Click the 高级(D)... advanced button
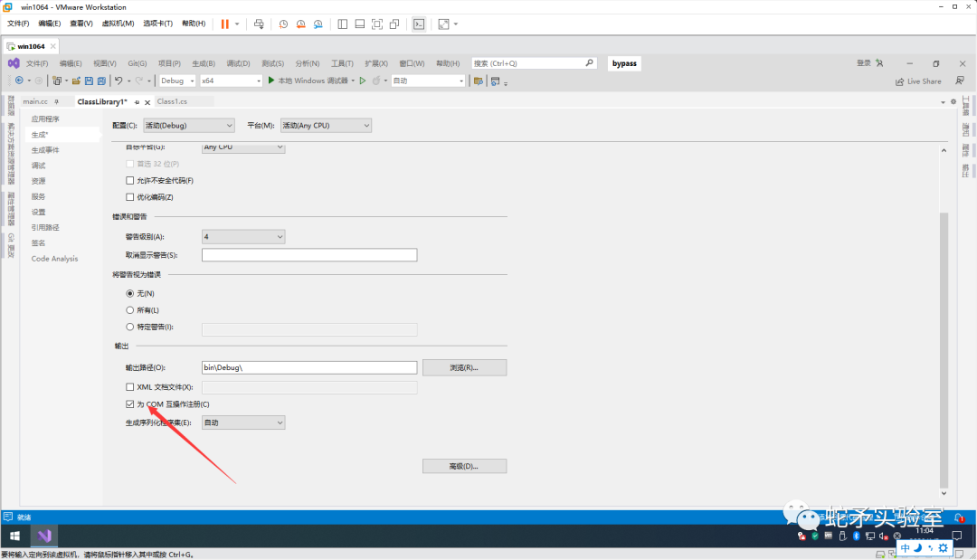Viewport: 977px width, 560px height. [464, 466]
